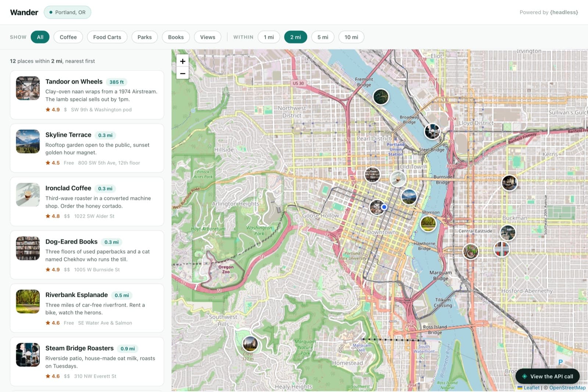Open the marker below the Buckman label
Image resolution: width=588 pixels, height=392 pixels.
(x=508, y=233)
